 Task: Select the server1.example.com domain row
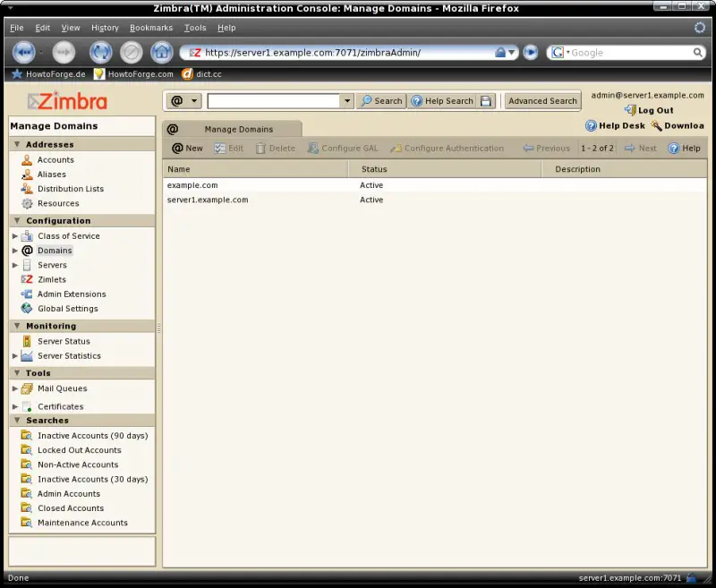(435, 200)
